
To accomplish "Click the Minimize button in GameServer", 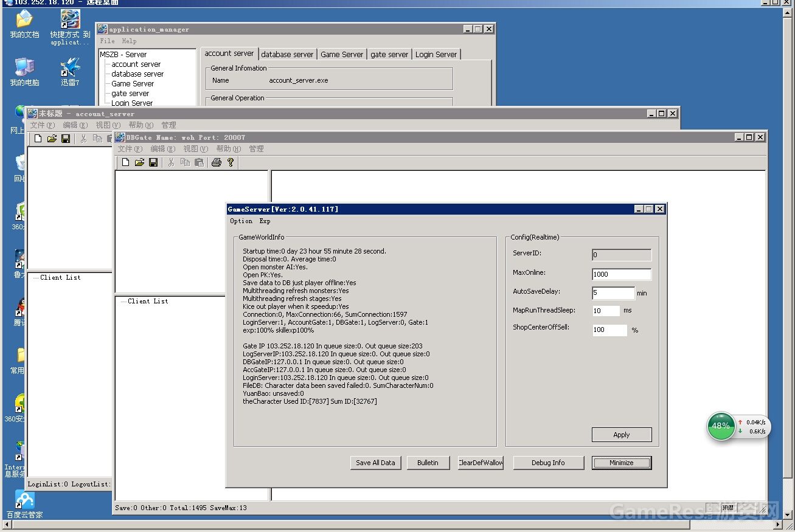I will coord(622,463).
